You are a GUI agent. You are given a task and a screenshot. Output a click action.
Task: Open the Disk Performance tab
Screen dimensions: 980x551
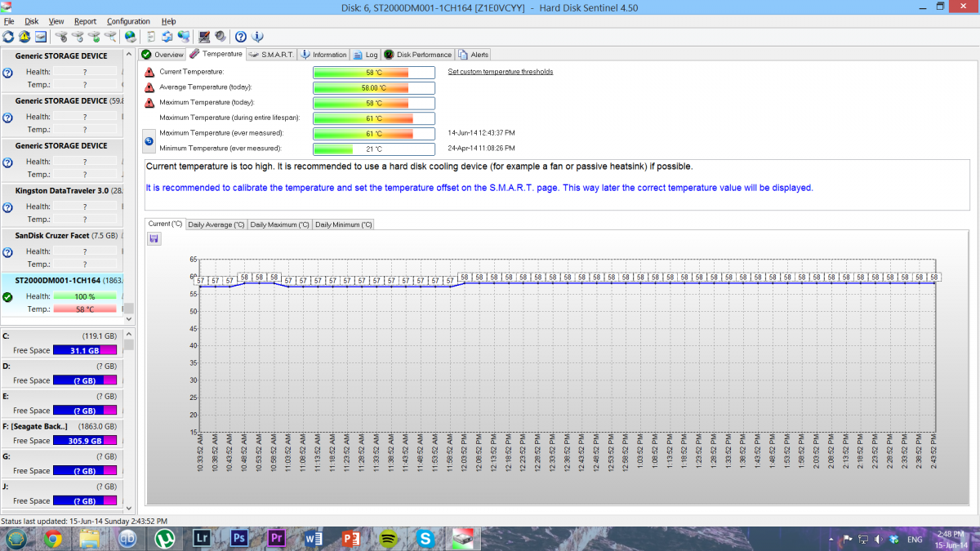coord(418,55)
